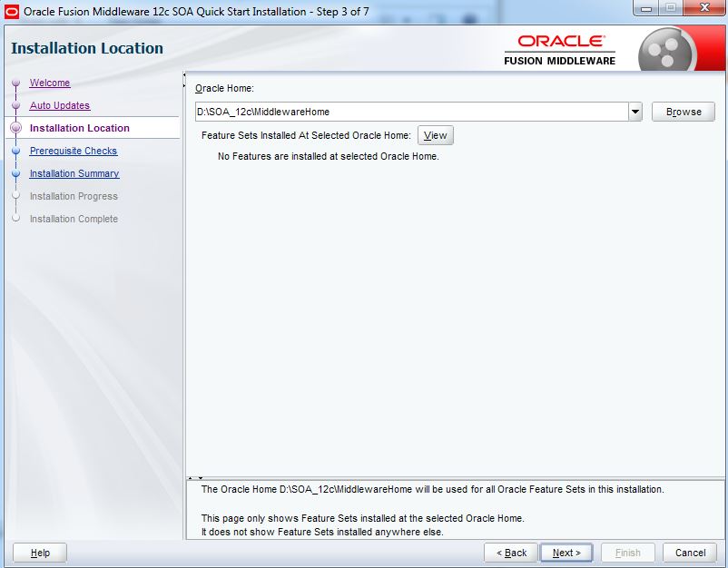Click View to show installed Feature Sets
Image resolution: width=728 pixels, height=568 pixels.
click(435, 134)
